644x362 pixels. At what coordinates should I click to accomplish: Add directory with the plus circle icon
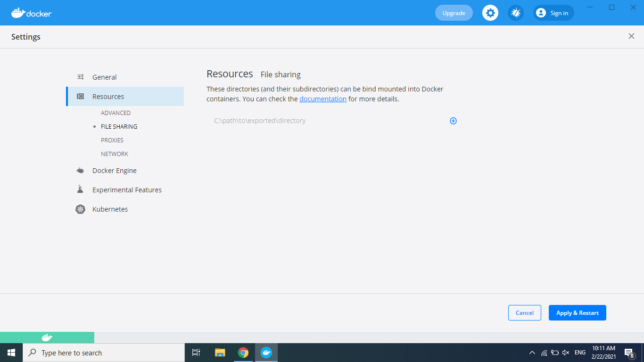coord(453,121)
